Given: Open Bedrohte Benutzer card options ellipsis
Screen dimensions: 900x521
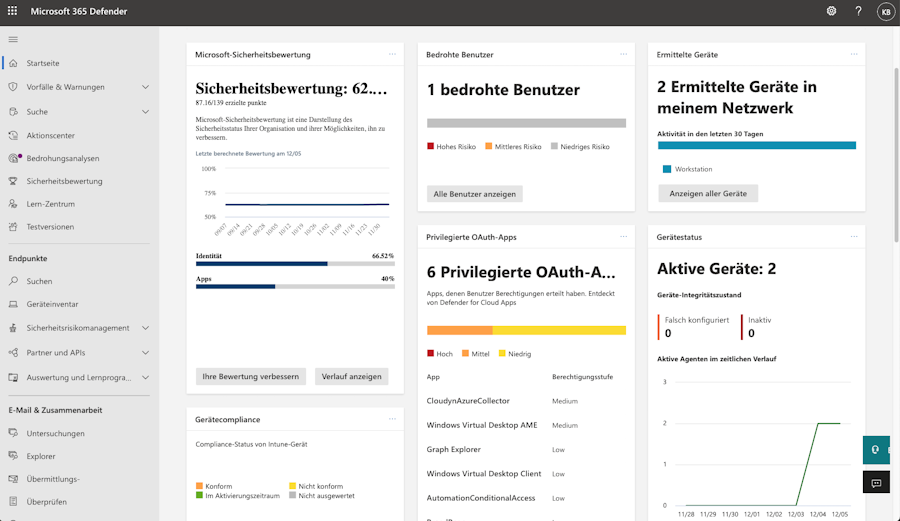Looking at the screenshot, I should point(623,54).
